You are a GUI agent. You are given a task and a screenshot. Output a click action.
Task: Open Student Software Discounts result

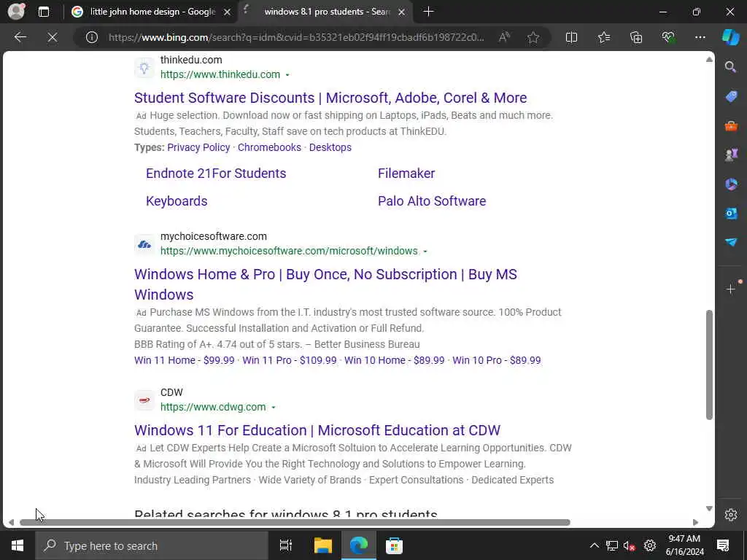tap(330, 98)
